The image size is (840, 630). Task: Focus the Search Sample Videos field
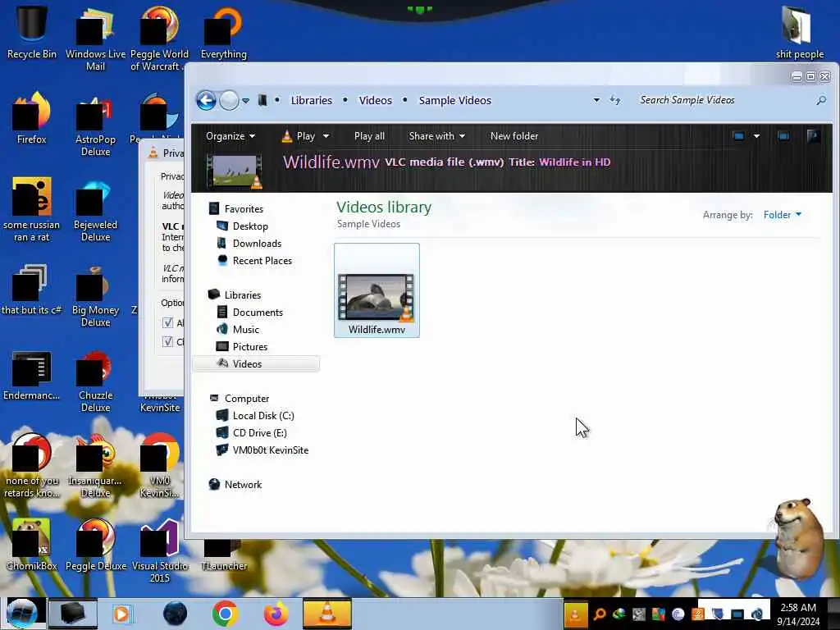click(724, 100)
